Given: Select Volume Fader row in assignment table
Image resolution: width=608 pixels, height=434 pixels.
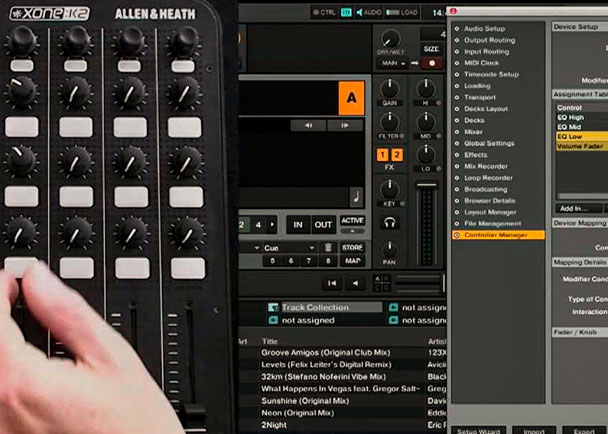Looking at the screenshot, I should (582, 146).
